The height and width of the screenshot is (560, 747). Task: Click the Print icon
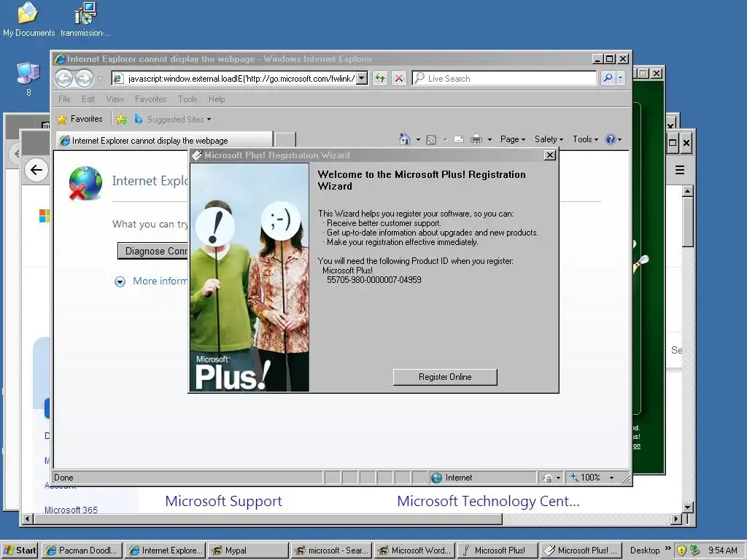coord(476,139)
